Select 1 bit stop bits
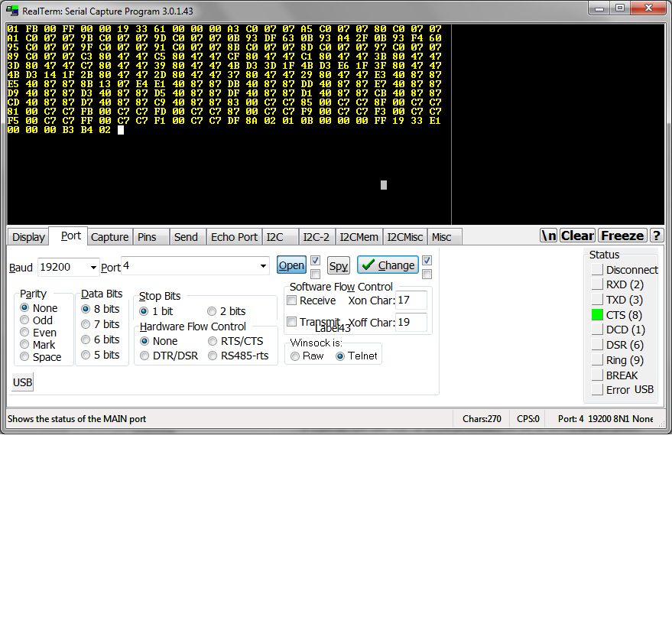This screenshot has width=672, height=627. pos(144,311)
